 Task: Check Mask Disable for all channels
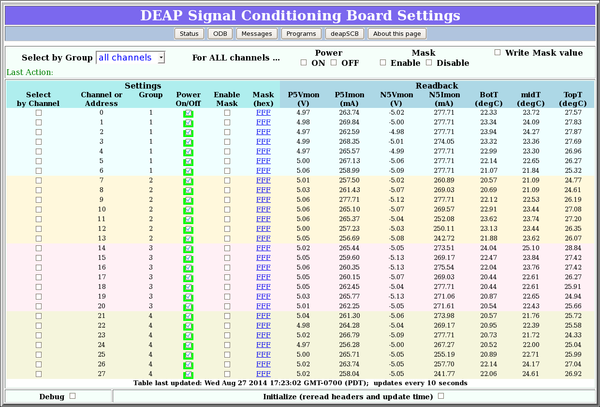click(429, 63)
